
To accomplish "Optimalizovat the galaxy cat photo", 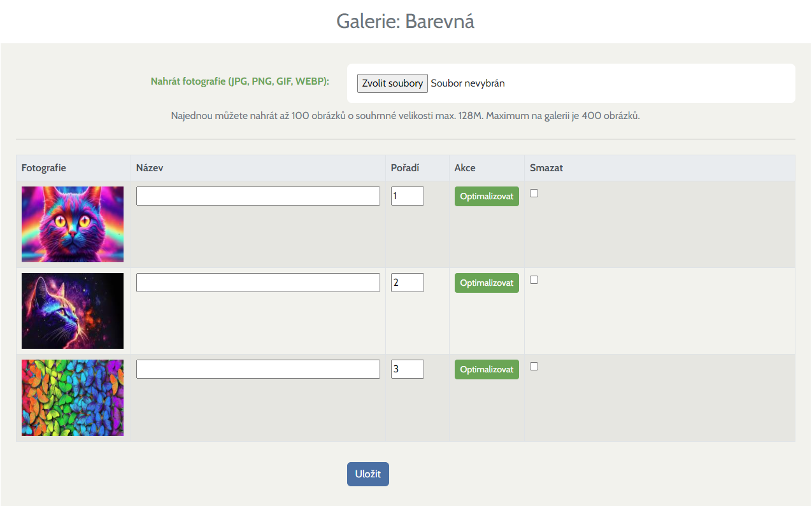I will point(487,283).
